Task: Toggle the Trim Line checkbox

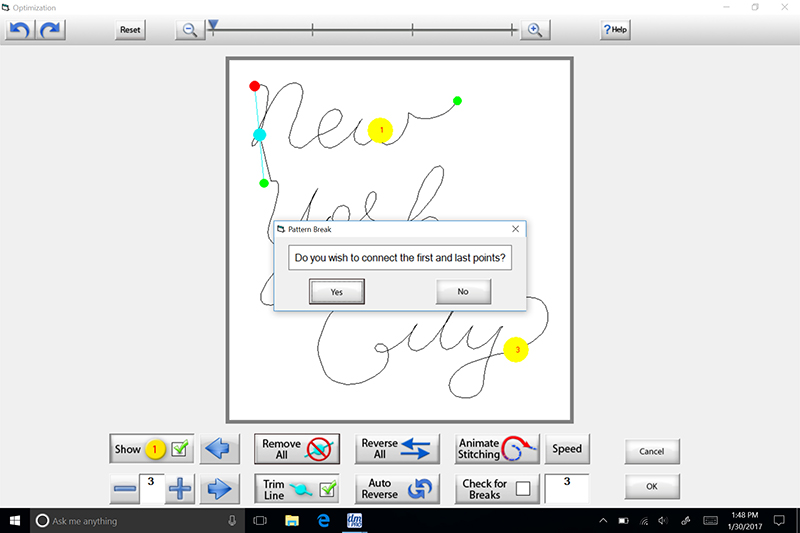Action: [x=326, y=489]
